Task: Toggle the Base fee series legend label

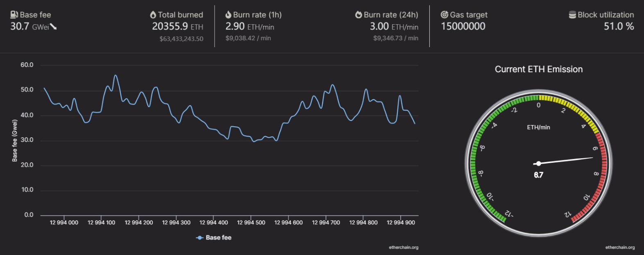Action: click(218, 238)
